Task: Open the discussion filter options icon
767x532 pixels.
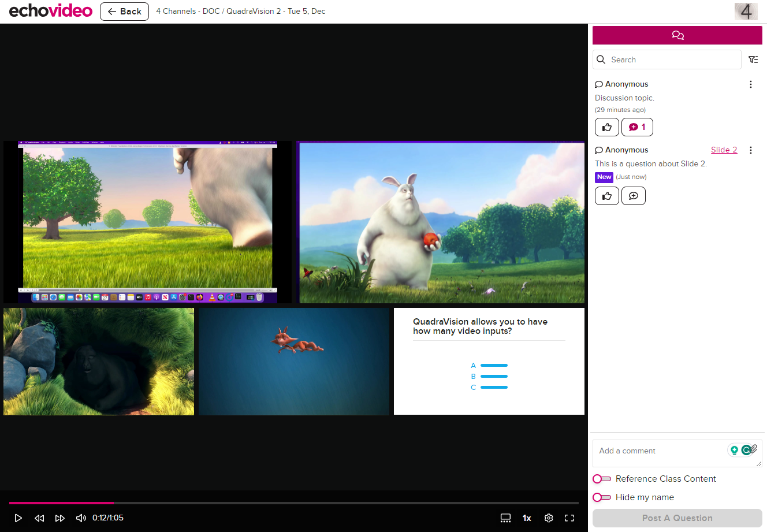Action: (x=753, y=59)
